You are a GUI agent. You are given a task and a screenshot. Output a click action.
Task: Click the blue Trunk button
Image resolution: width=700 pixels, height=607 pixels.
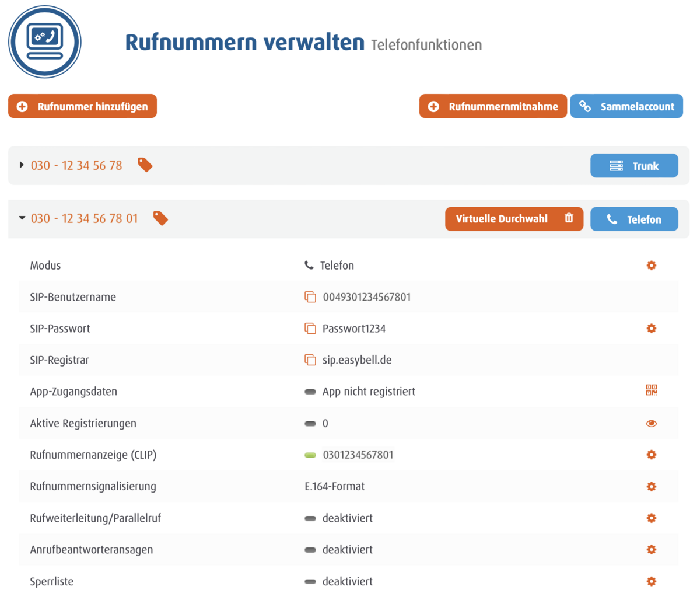pyautogui.click(x=634, y=166)
